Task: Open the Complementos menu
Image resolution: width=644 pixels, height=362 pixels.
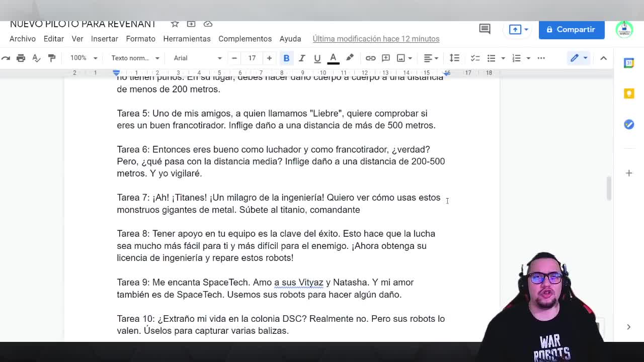Action: tap(245, 39)
